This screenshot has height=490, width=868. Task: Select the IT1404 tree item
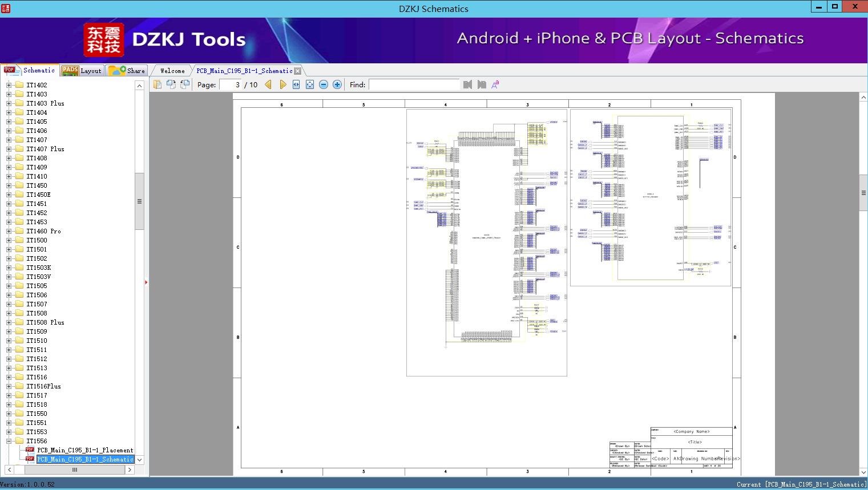click(37, 112)
